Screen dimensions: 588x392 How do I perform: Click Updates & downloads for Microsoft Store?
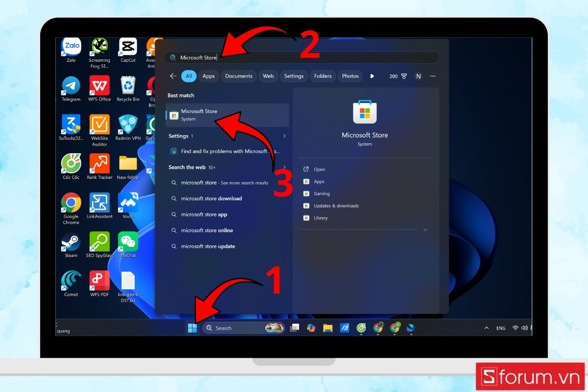point(337,206)
